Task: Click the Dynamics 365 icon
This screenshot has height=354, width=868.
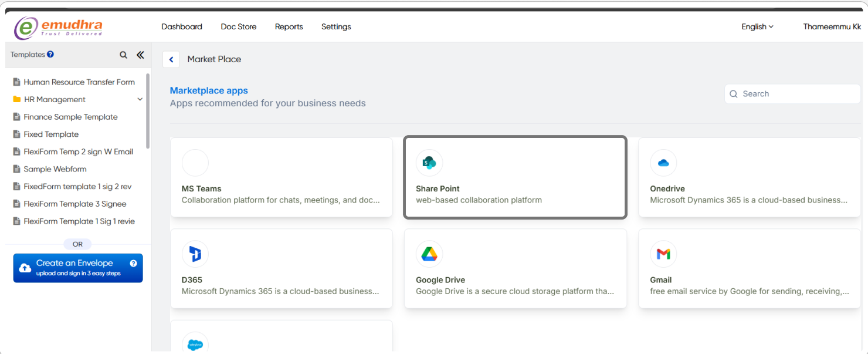Action: point(195,254)
